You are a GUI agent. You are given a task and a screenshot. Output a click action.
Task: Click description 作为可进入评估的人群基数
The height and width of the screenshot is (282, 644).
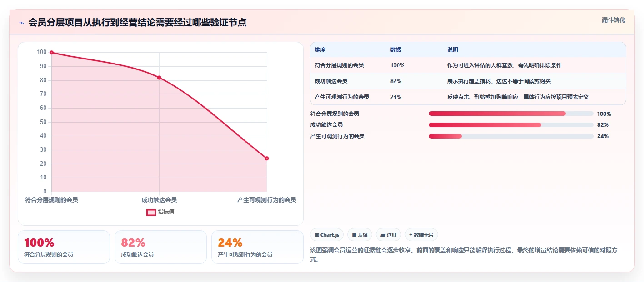pos(504,65)
